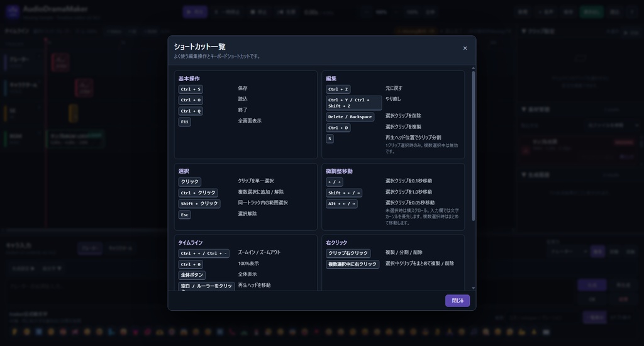This screenshot has width=644, height=346.
Task: Click the AudioDramaMaker app logo icon
Action: tap(13, 12)
